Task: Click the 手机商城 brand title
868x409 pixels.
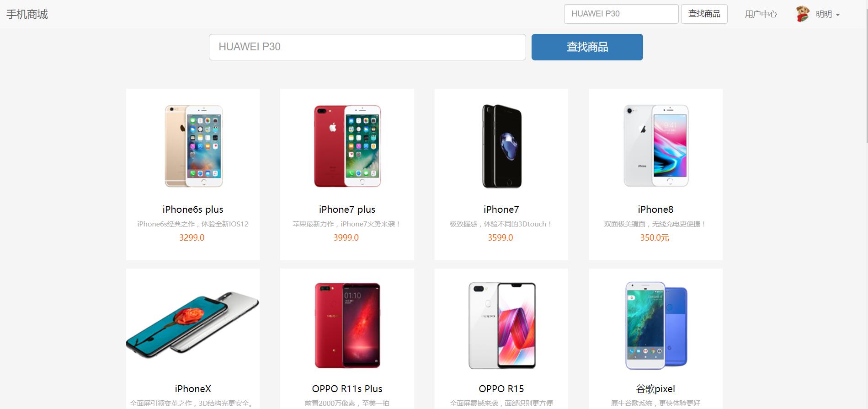Action: (27, 14)
